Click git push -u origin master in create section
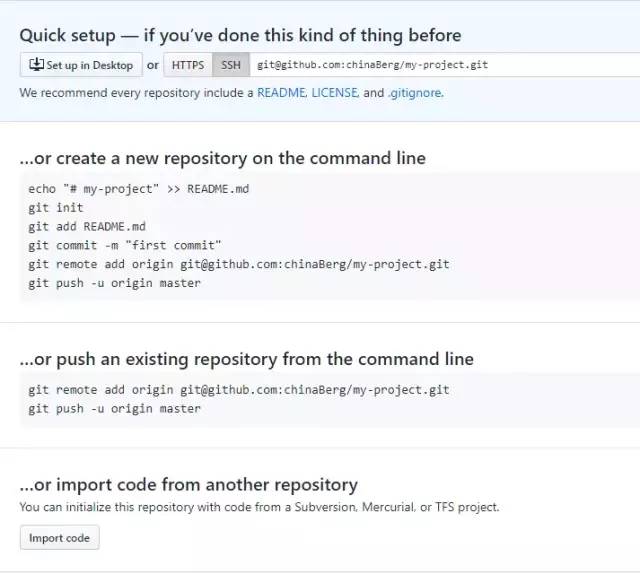 (115, 283)
